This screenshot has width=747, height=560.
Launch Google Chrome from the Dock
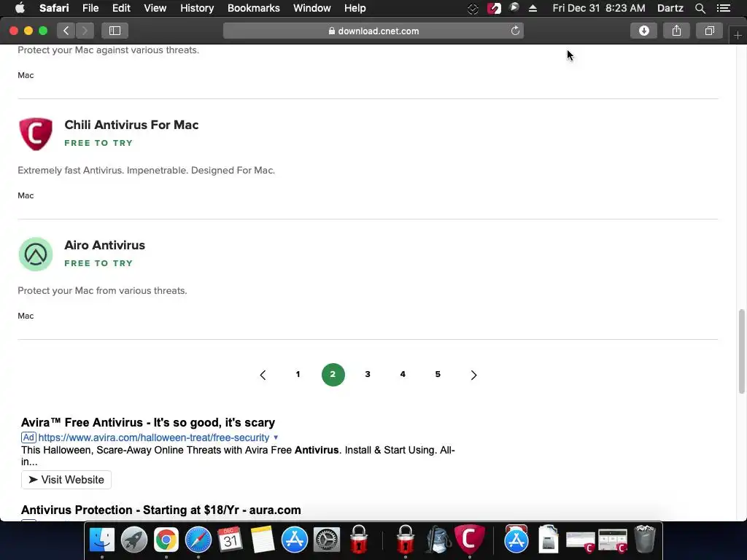(166, 540)
